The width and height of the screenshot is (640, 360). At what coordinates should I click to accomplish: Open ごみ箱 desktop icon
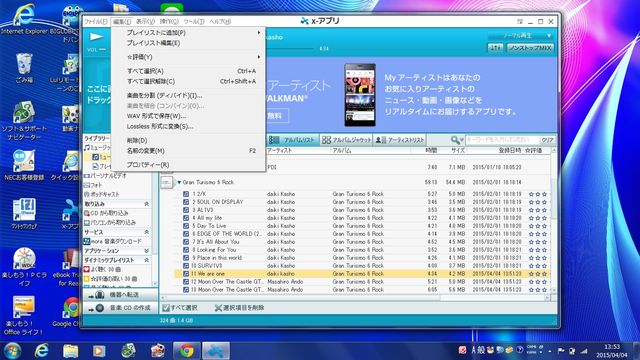click(24, 68)
